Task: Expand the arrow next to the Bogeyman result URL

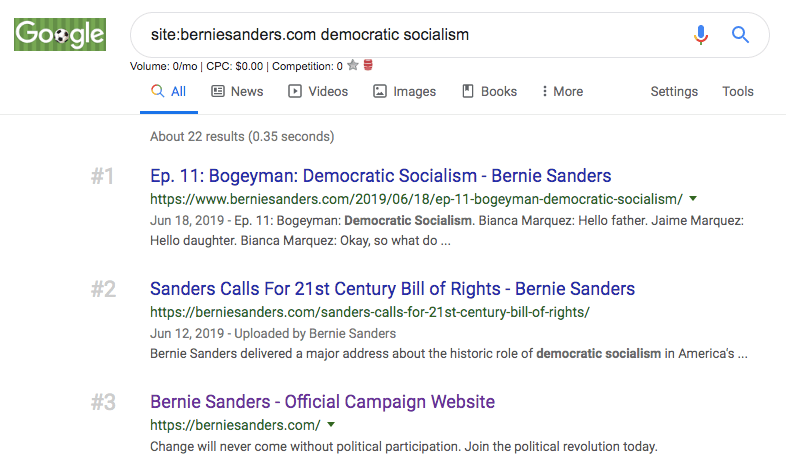Action: pos(693,199)
